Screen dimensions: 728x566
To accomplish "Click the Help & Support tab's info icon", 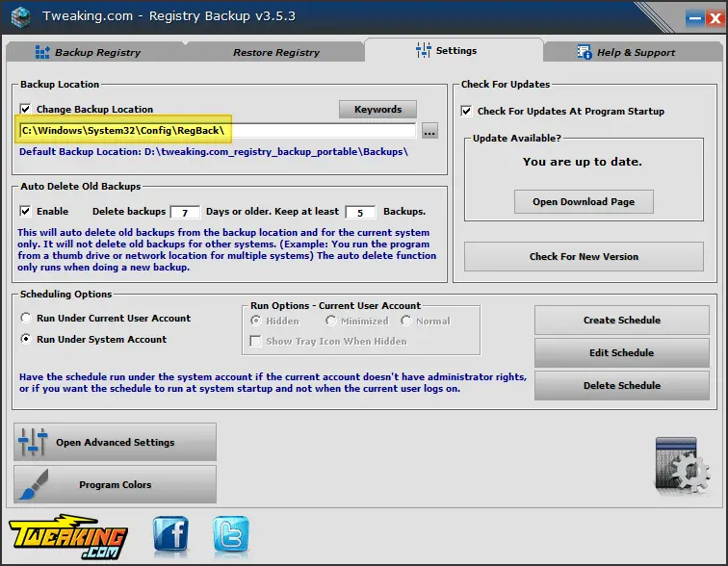I will point(585,52).
